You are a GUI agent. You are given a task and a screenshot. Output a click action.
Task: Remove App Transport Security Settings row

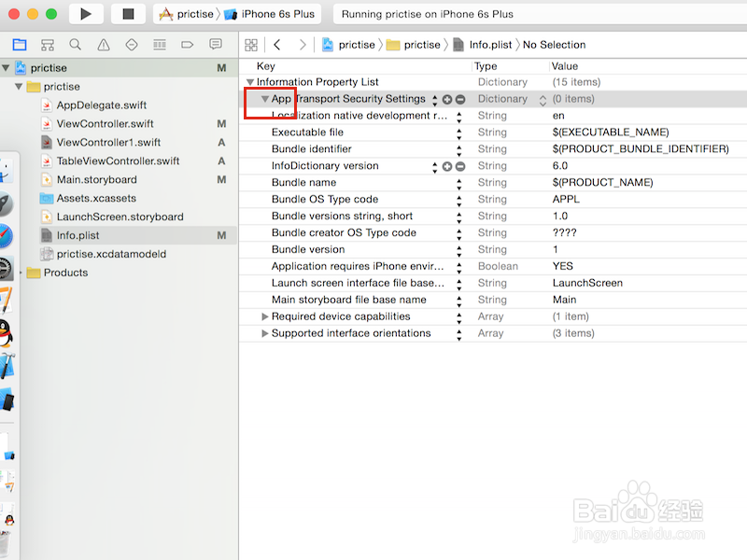click(460, 100)
